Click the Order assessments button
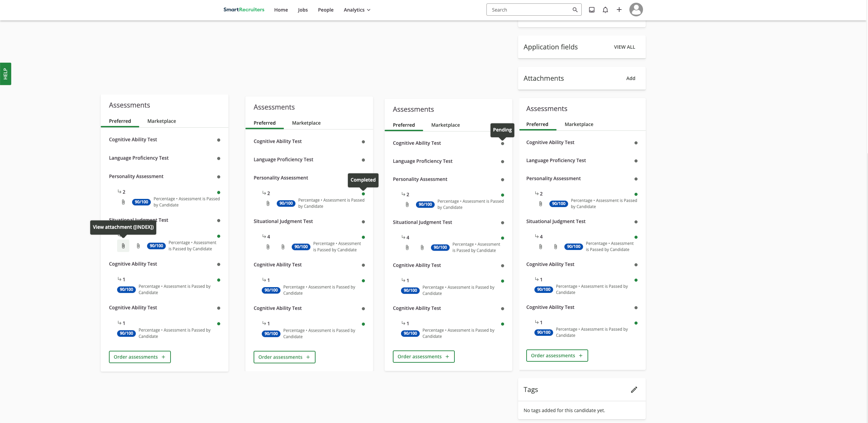This screenshot has width=868, height=423. tap(140, 357)
